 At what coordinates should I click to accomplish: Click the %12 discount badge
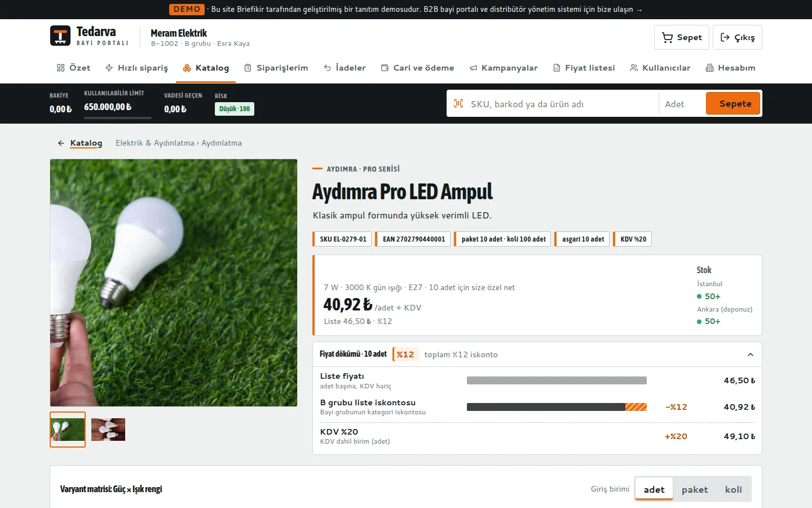click(x=405, y=354)
